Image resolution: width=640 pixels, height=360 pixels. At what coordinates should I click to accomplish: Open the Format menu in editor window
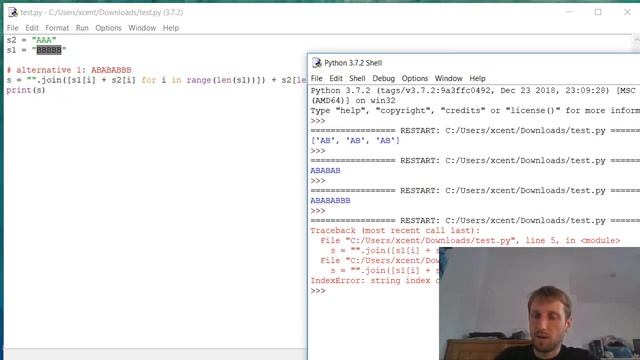click(57, 28)
